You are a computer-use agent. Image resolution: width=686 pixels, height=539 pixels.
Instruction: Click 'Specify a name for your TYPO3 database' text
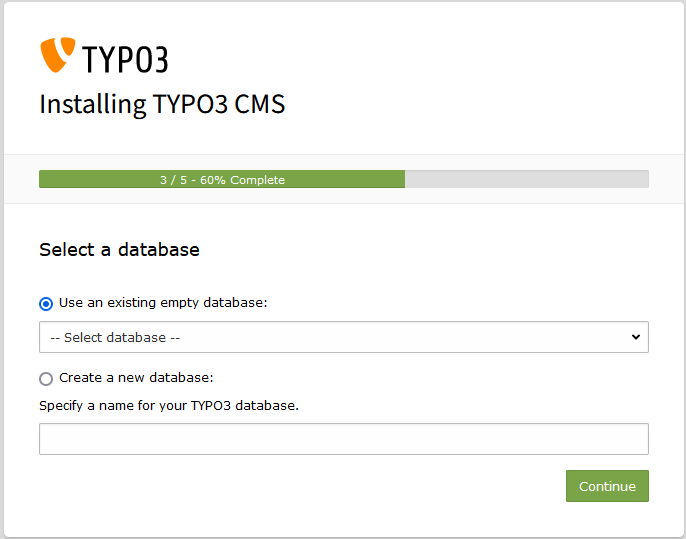pyautogui.click(x=169, y=406)
